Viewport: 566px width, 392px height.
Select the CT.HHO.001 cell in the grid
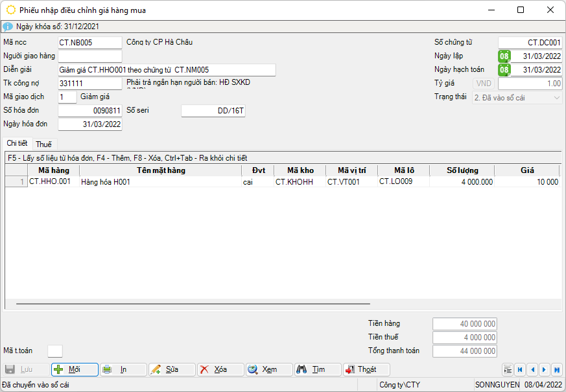(x=53, y=182)
